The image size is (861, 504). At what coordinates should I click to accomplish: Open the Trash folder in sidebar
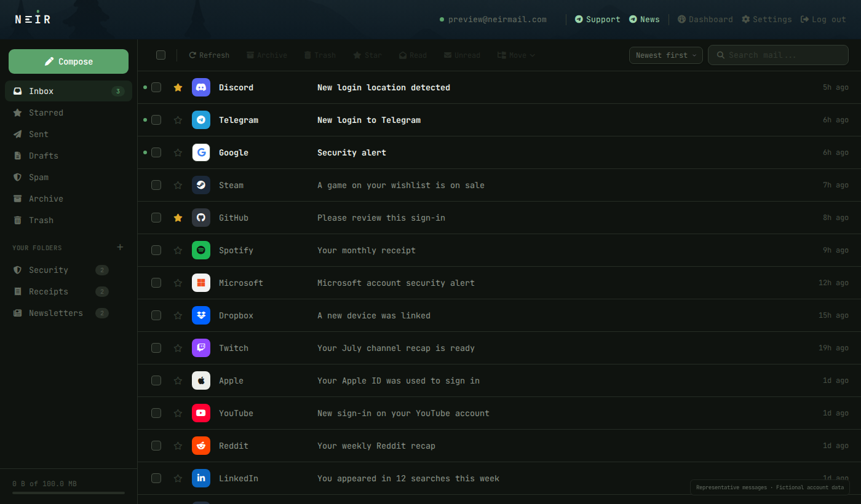point(68,220)
